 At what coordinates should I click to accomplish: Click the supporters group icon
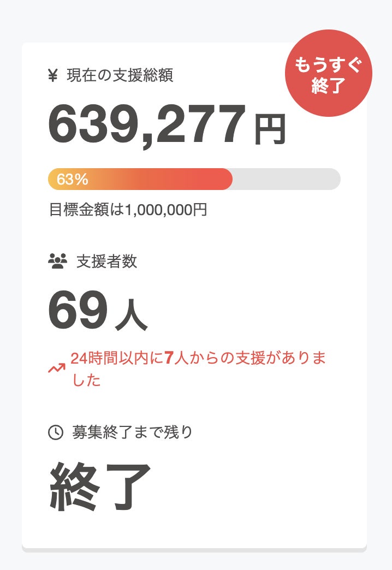click(57, 262)
